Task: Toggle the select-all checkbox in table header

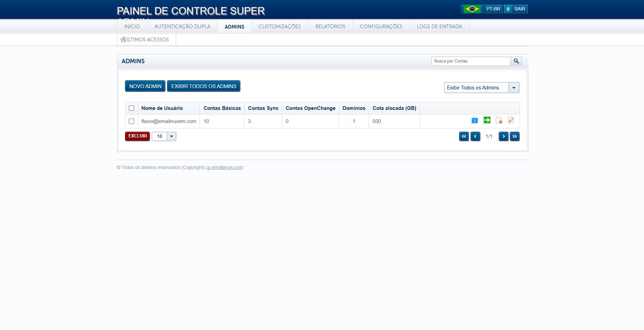Action: [x=131, y=108]
